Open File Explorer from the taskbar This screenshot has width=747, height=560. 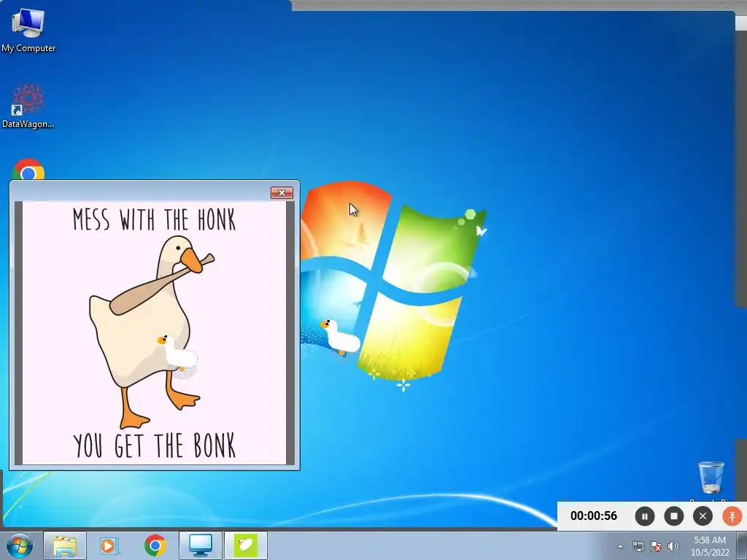pyautogui.click(x=65, y=545)
